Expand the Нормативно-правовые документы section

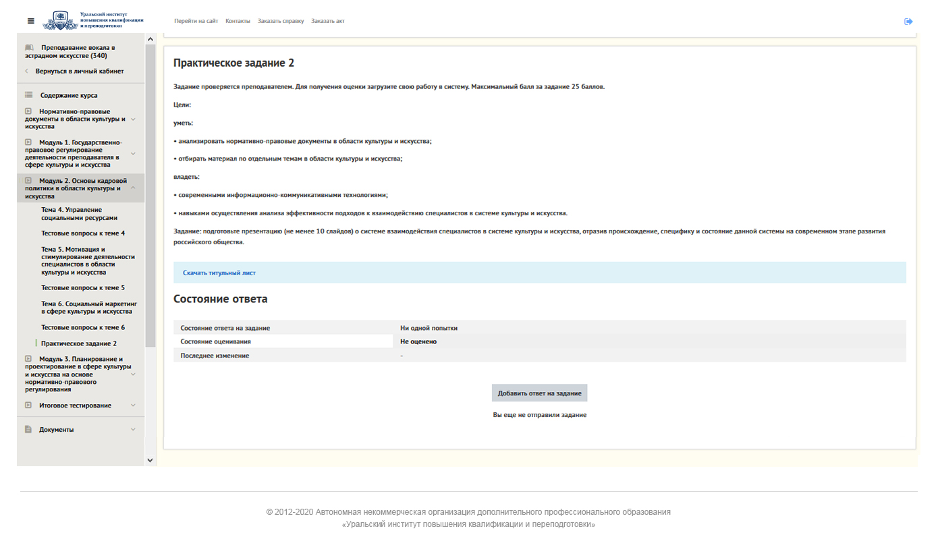(x=133, y=119)
